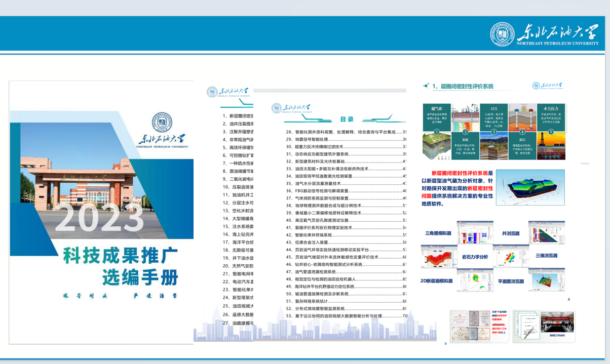The width and height of the screenshot is (610, 364).
Task: Click contents entry 51 复杂网络系统估计
Action: pyautogui.click(x=347, y=301)
